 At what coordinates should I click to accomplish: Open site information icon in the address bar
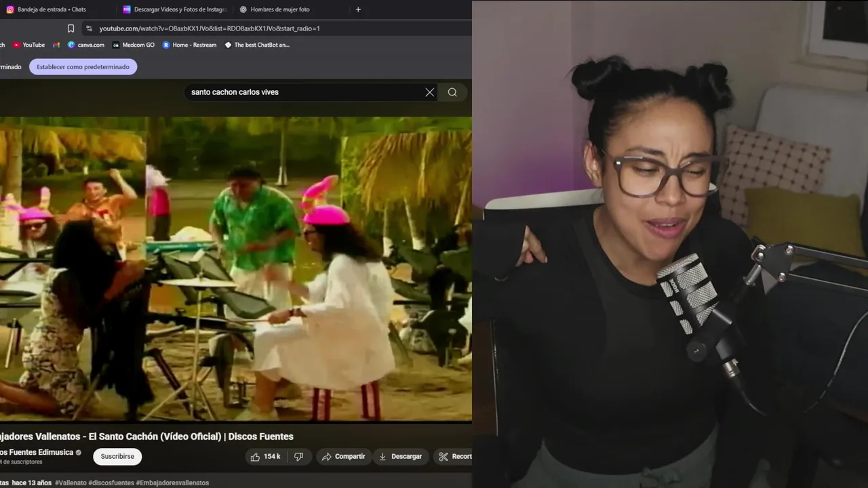pyautogui.click(x=89, y=28)
